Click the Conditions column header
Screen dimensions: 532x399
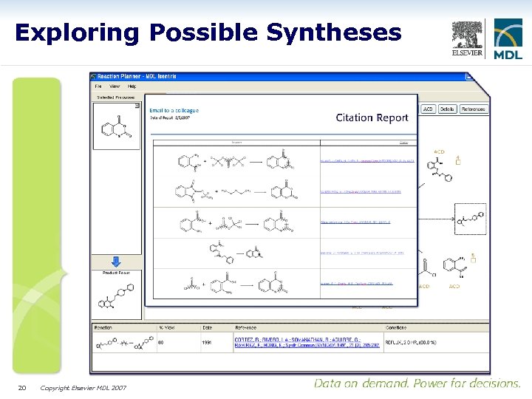point(396,328)
